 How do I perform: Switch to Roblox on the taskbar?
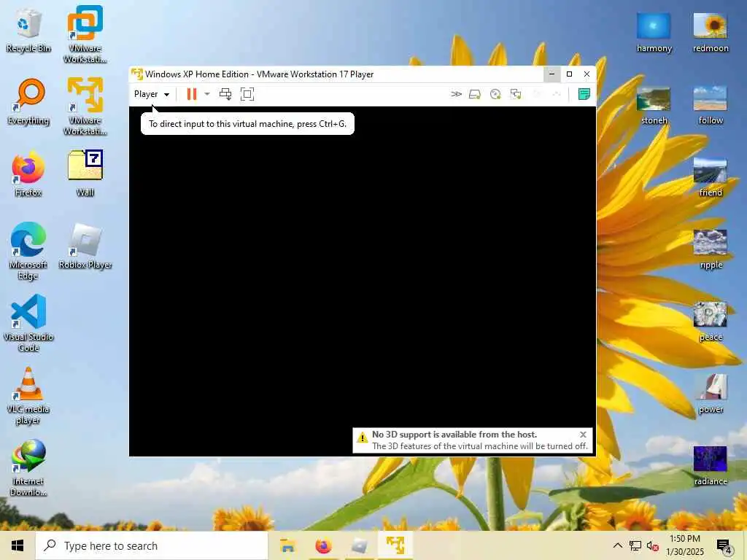[359, 545]
